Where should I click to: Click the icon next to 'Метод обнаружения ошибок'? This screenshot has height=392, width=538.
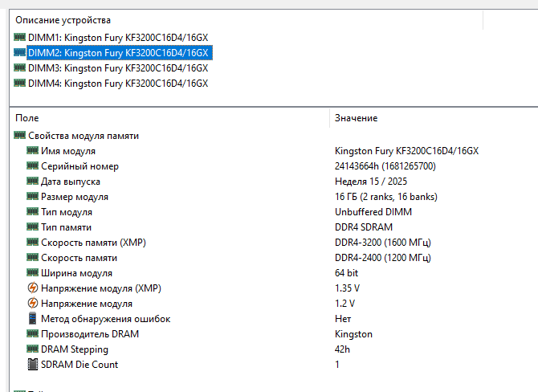pyautogui.click(x=33, y=318)
